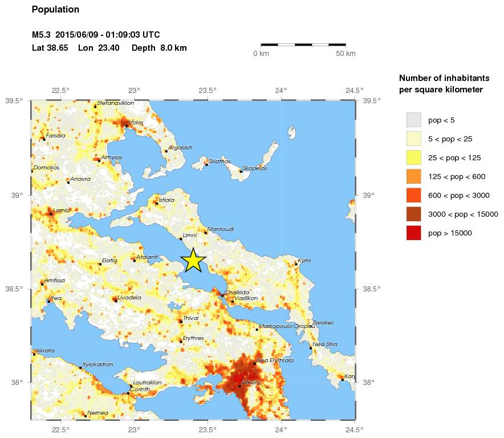Click the Volos city marker
This screenshot has height=438, width=504.
pos(127,125)
